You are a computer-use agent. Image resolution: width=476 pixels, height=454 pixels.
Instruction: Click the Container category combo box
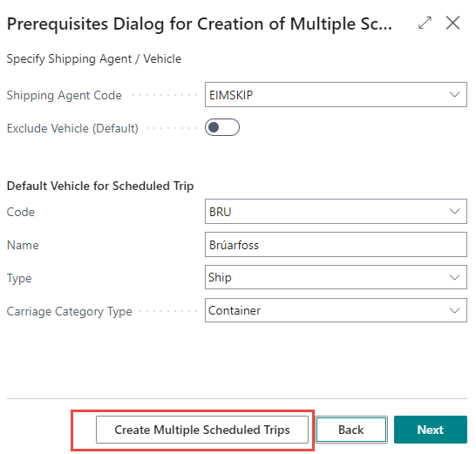click(x=336, y=310)
